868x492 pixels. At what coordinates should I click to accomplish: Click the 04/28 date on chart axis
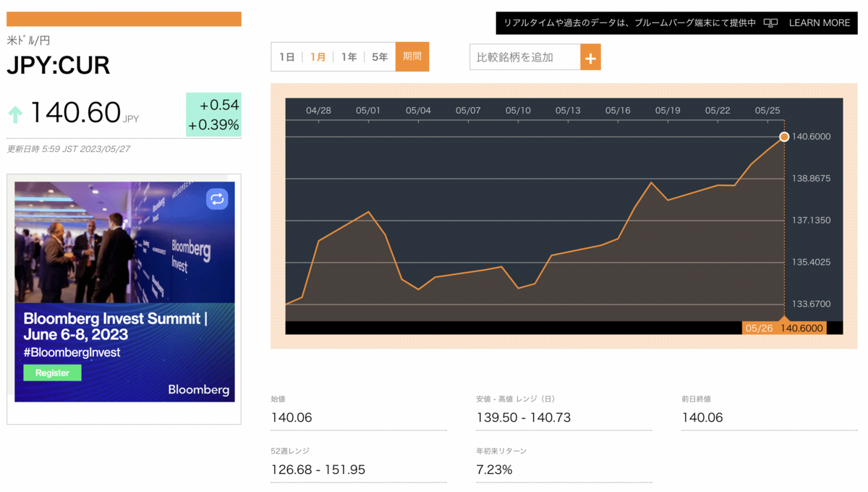[318, 111]
